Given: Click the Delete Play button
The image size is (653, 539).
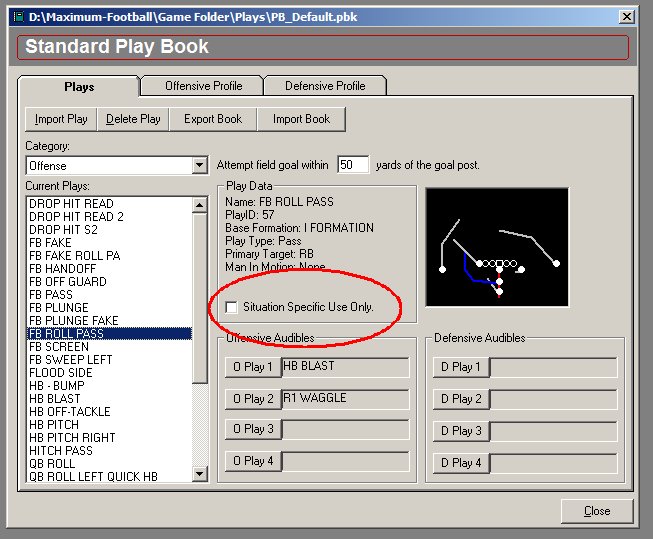Looking at the screenshot, I should tap(133, 119).
